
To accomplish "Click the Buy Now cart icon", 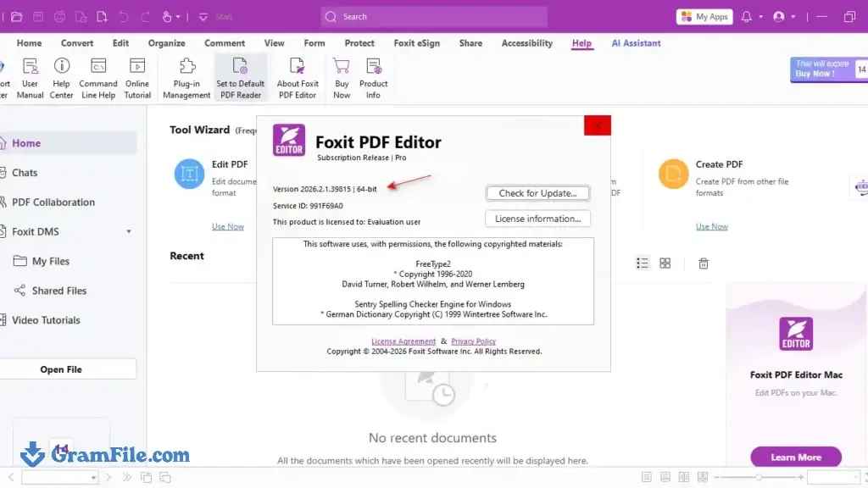I will [342, 78].
